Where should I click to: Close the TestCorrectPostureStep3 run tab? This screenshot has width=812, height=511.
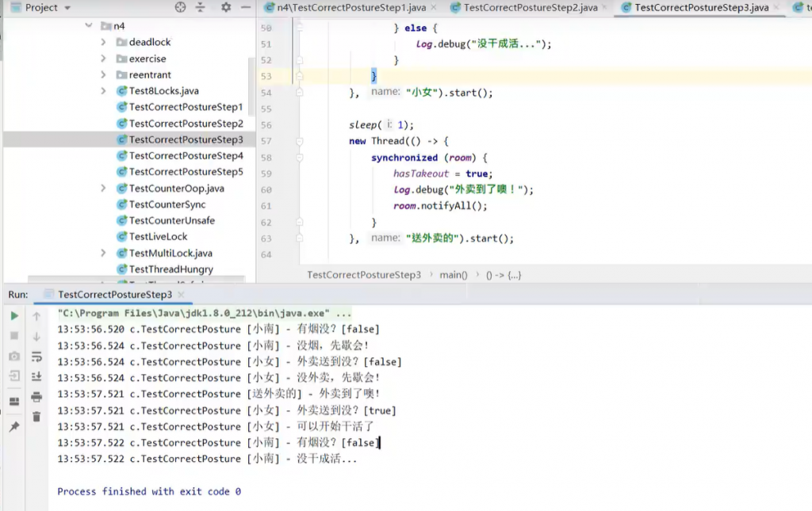182,295
